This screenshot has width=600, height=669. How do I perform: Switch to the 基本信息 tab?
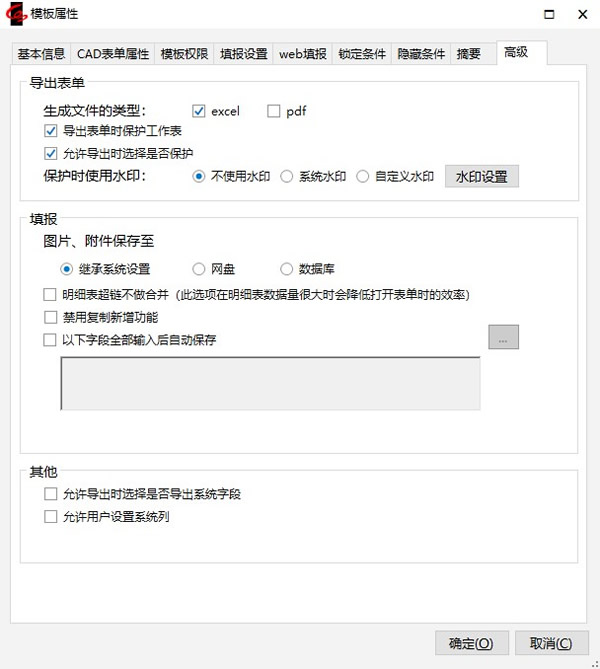tap(40, 54)
